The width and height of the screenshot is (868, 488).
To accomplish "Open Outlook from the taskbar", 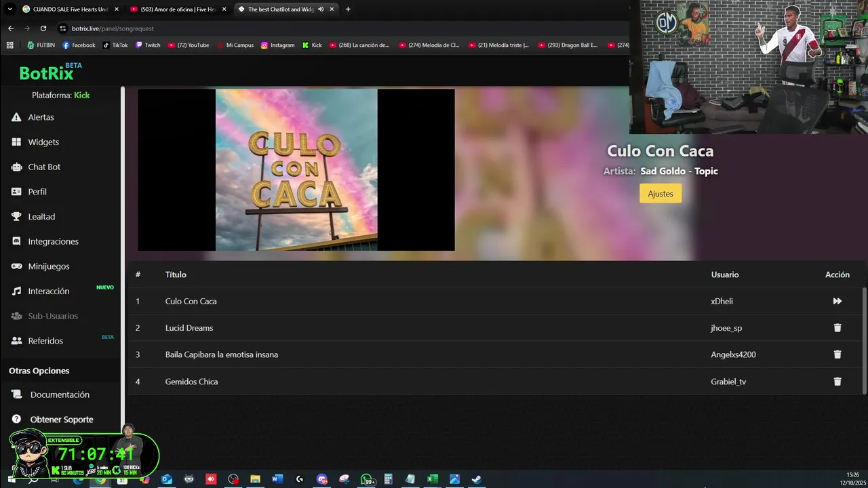I will pyautogui.click(x=167, y=479).
